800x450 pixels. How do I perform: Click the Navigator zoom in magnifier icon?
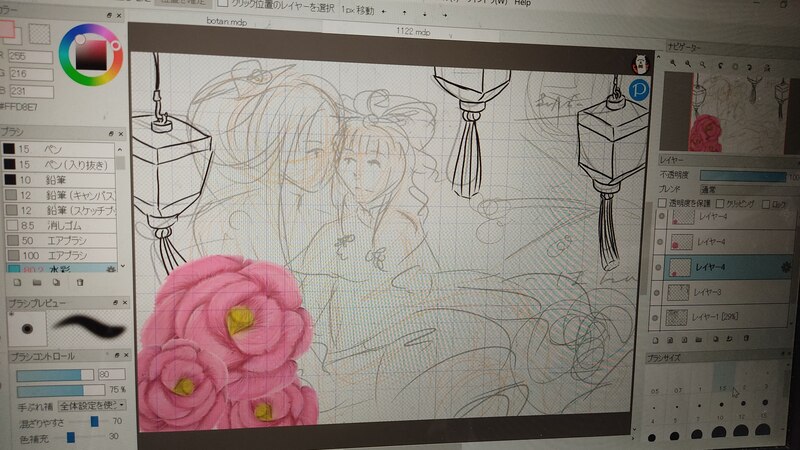[673, 64]
